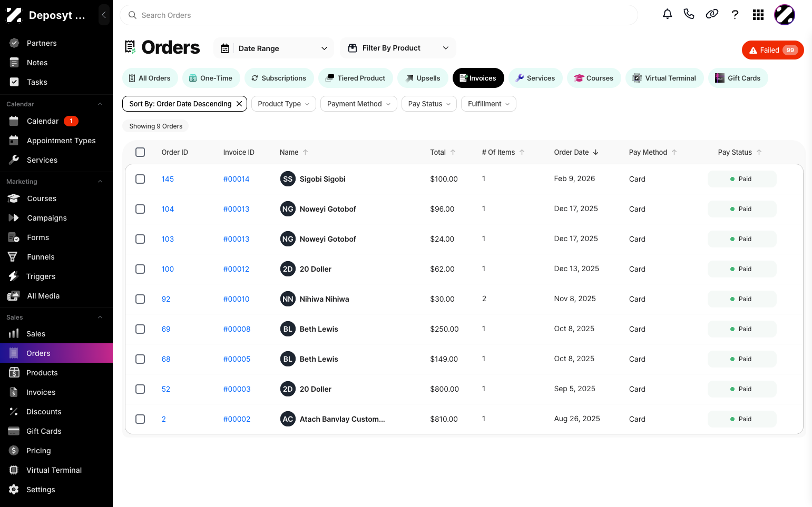
Task: Open the Pay Status filter dropdown
Action: [x=429, y=104]
